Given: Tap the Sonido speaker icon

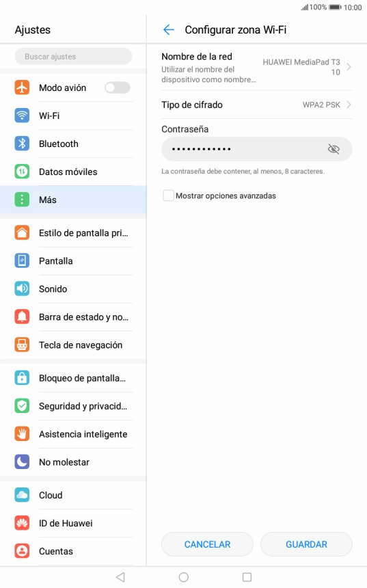Looking at the screenshot, I should click(22, 289).
